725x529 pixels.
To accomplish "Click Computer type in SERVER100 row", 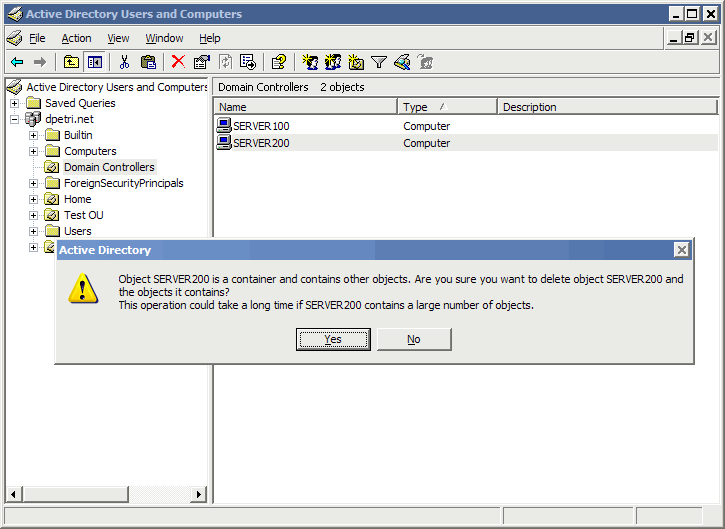I will pyautogui.click(x=426, y=126).
